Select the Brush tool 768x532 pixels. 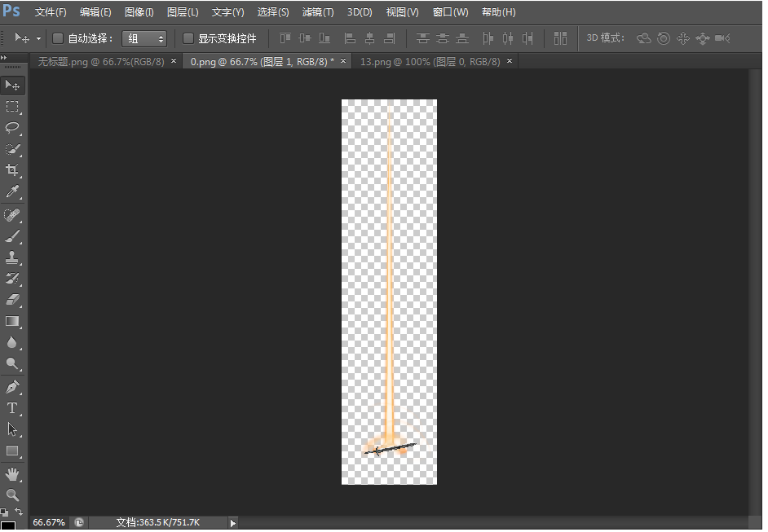point(13,236)
